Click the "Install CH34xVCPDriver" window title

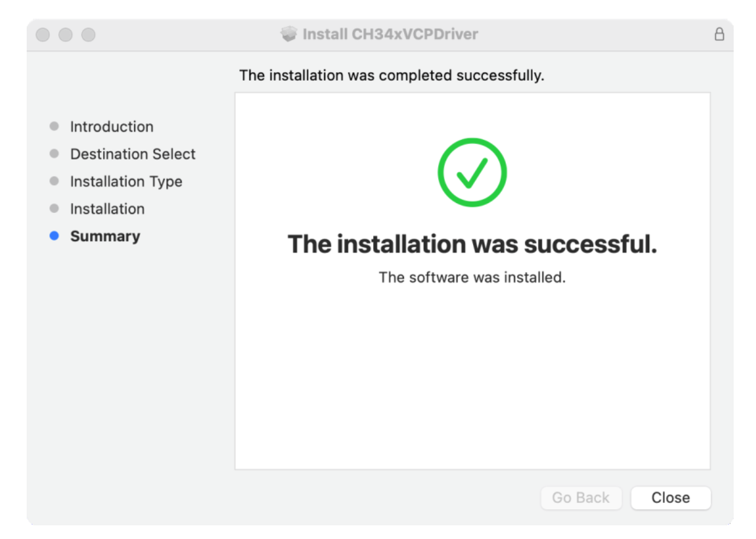390,34
